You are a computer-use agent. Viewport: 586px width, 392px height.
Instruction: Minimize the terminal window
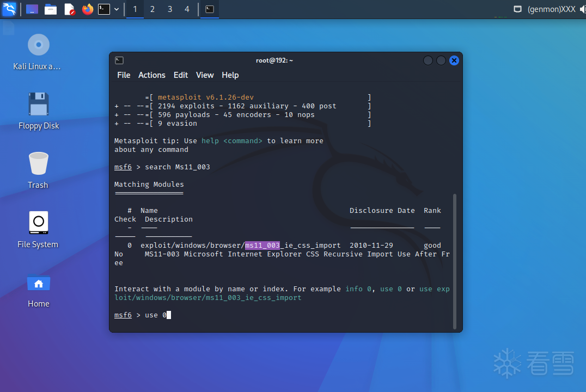[428, 60]
